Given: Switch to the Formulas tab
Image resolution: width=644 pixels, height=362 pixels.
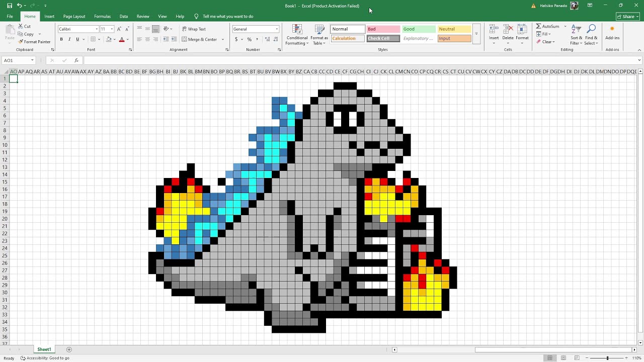Looking at the screenshot, I should click(102, 17).
